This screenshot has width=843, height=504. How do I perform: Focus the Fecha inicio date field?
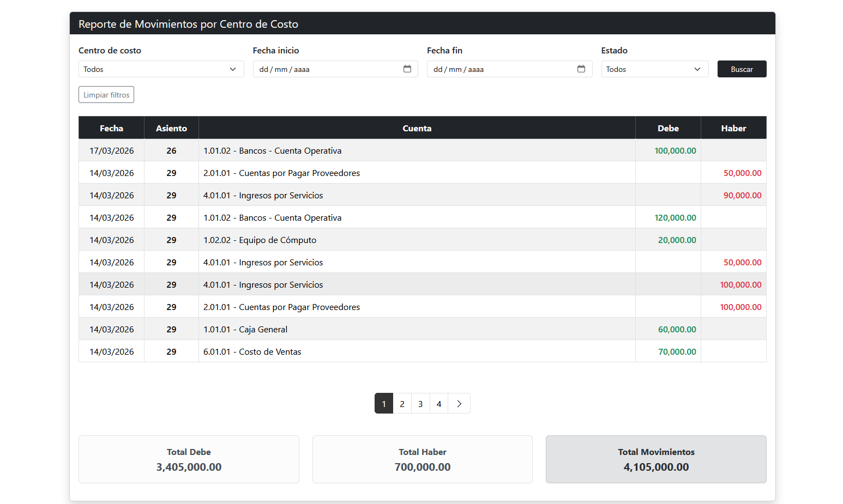click(327, 69)
